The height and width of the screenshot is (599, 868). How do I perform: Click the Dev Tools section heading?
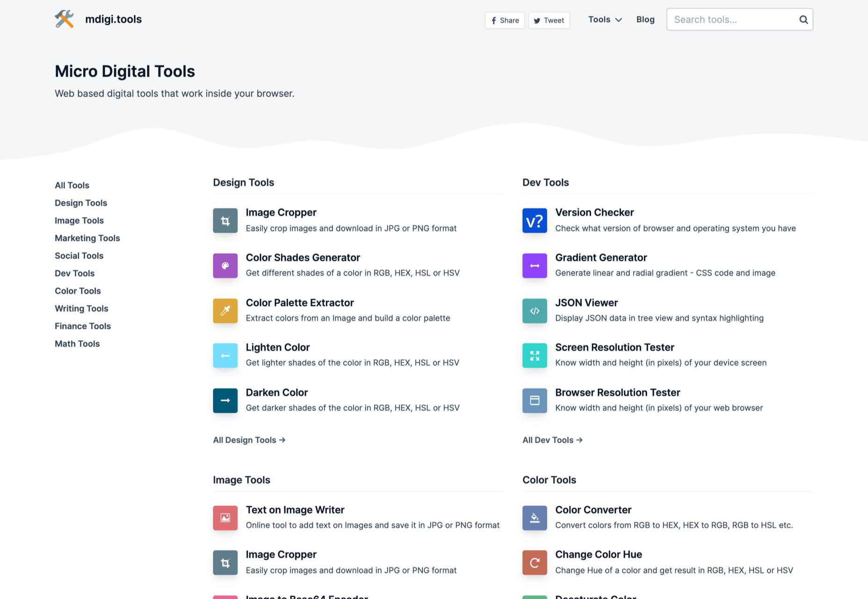[x=546, y=183]
